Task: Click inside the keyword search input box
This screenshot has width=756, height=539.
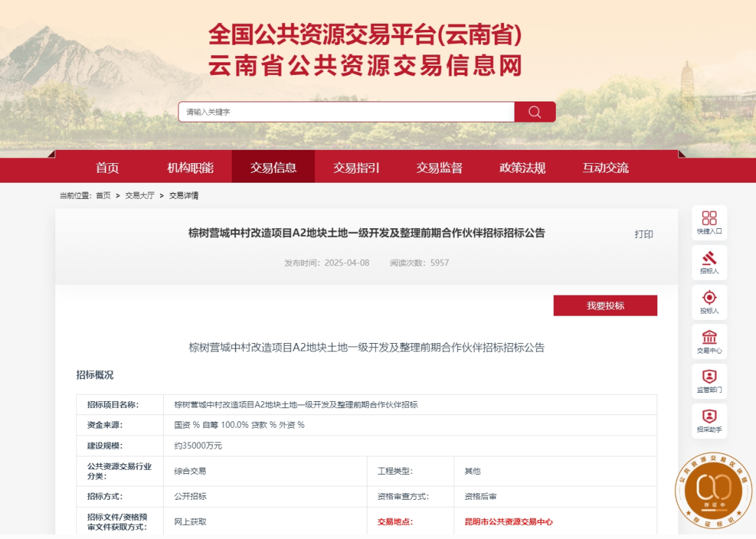Action: (x=343, y=111)
